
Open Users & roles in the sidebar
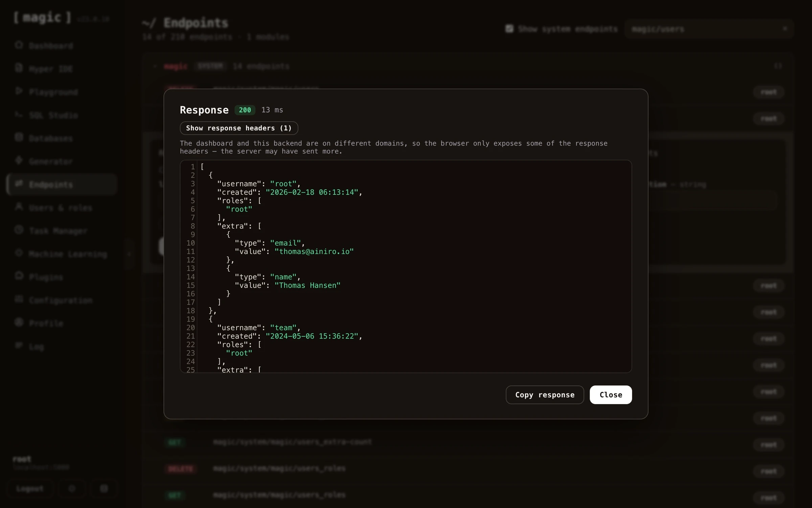coord(62,208)
